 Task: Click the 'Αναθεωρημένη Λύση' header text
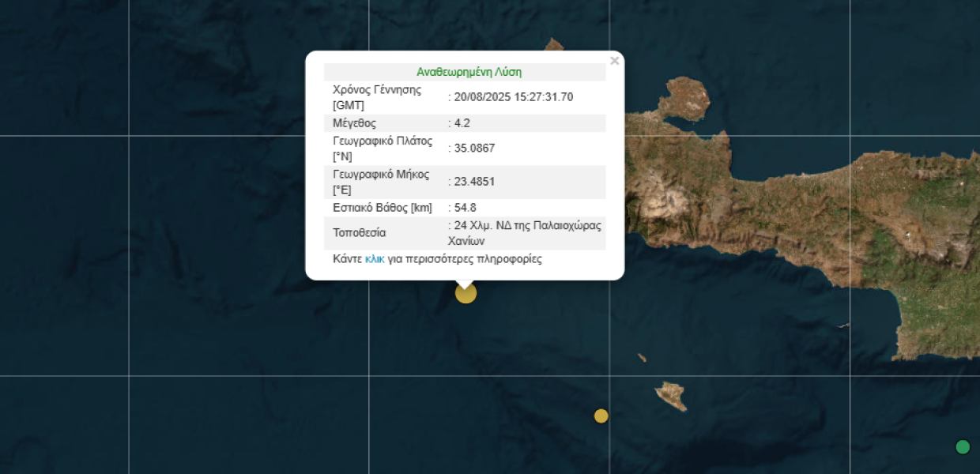pyautogui.click(x=469, y=72)
